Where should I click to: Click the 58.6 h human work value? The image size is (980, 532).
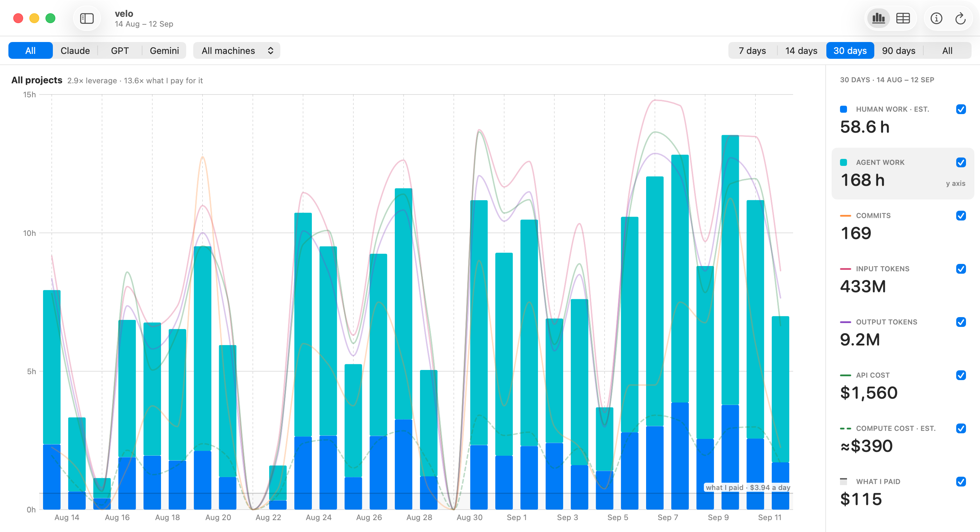pos(865,127)
